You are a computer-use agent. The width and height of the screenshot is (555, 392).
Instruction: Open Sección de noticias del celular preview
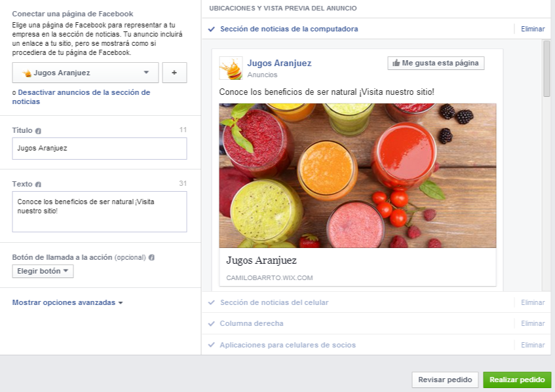pyautogui.click(x=275, y=302)
